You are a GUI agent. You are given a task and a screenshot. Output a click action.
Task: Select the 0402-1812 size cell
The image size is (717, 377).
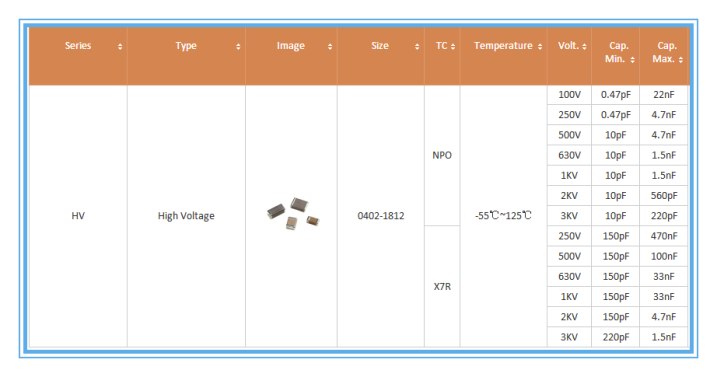381,216
